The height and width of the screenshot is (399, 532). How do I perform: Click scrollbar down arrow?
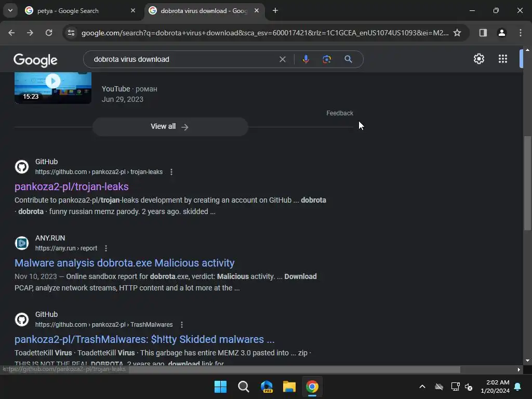coord(527,361)
